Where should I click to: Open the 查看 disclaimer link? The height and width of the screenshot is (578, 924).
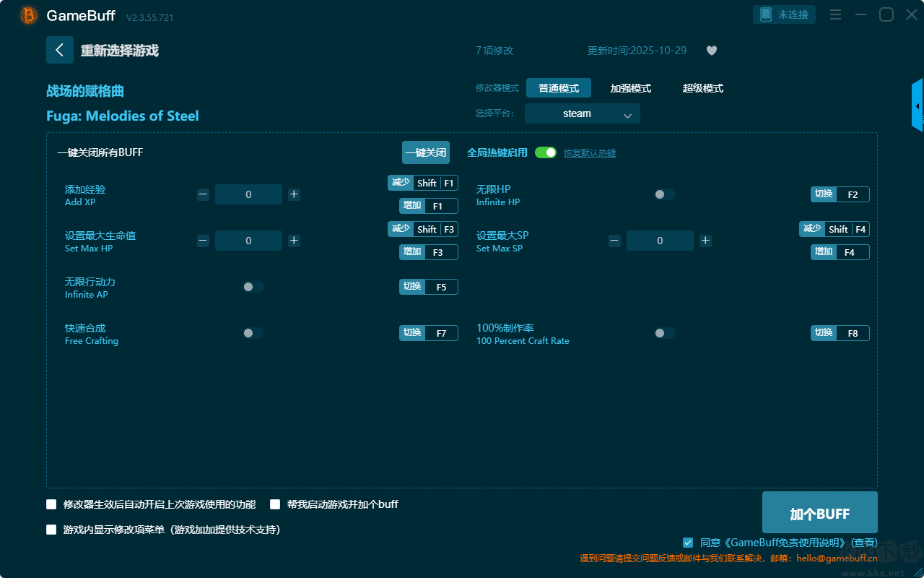(x=864, y=543)
